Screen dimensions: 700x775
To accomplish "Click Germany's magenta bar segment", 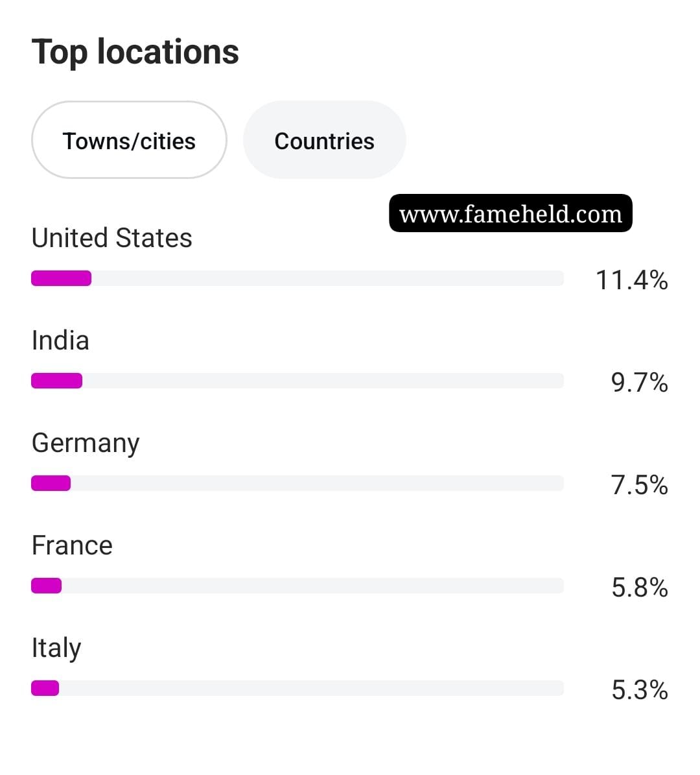I will [51, 483].
